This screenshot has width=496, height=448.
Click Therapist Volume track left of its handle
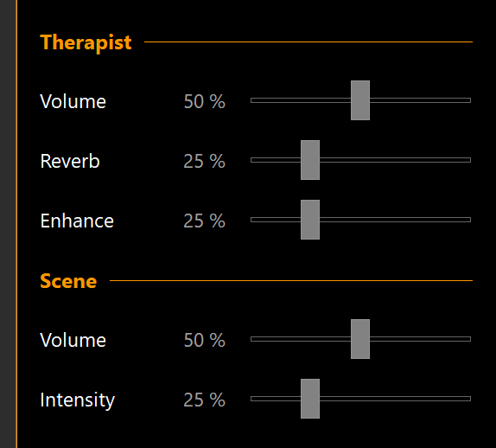point(301,100)
